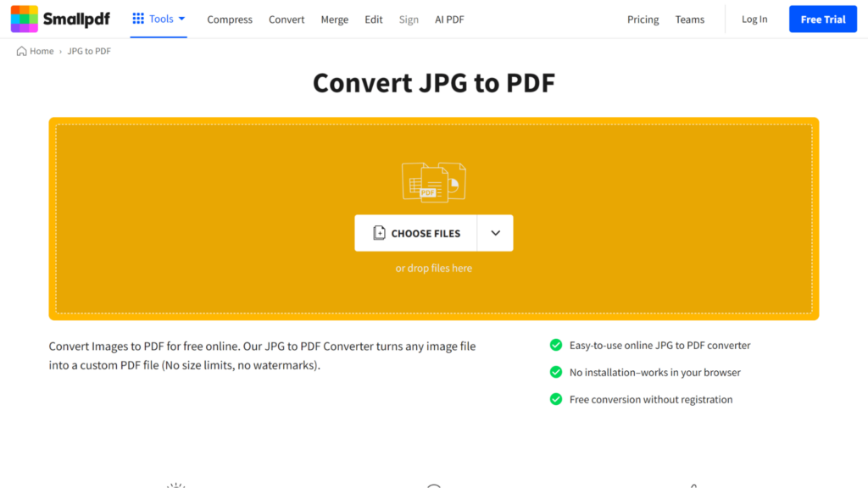
Task: Open the Compress menu item
Action: 230,19
